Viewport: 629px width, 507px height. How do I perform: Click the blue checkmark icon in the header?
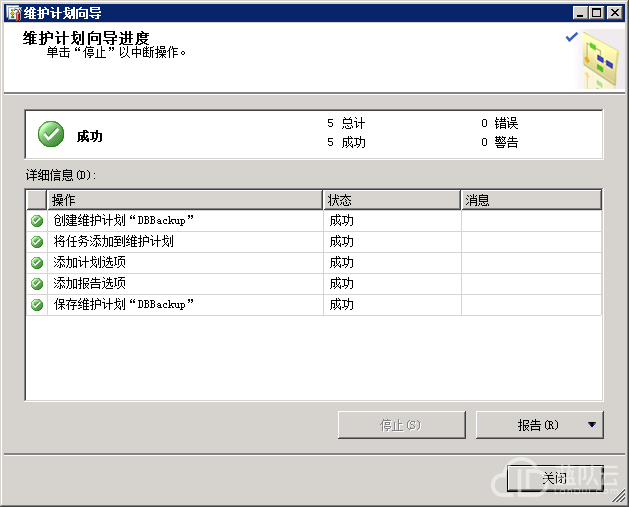click(x=572, y=37)
